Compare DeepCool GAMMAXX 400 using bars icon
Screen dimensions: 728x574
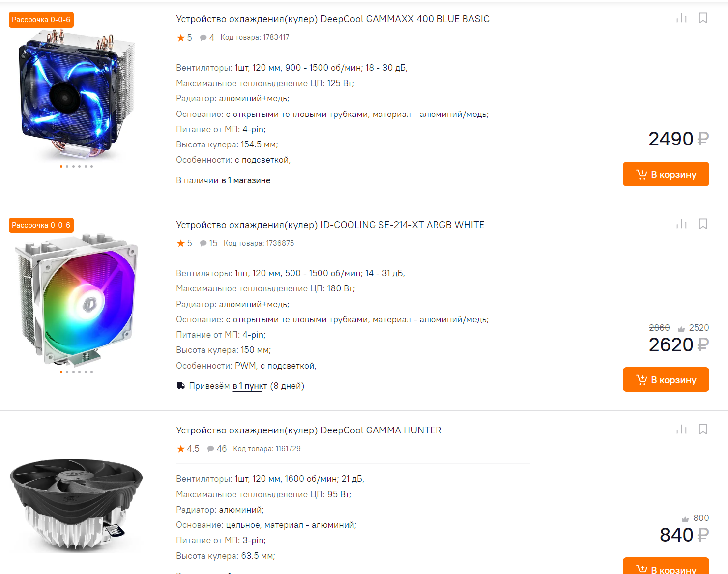point(681,18)
